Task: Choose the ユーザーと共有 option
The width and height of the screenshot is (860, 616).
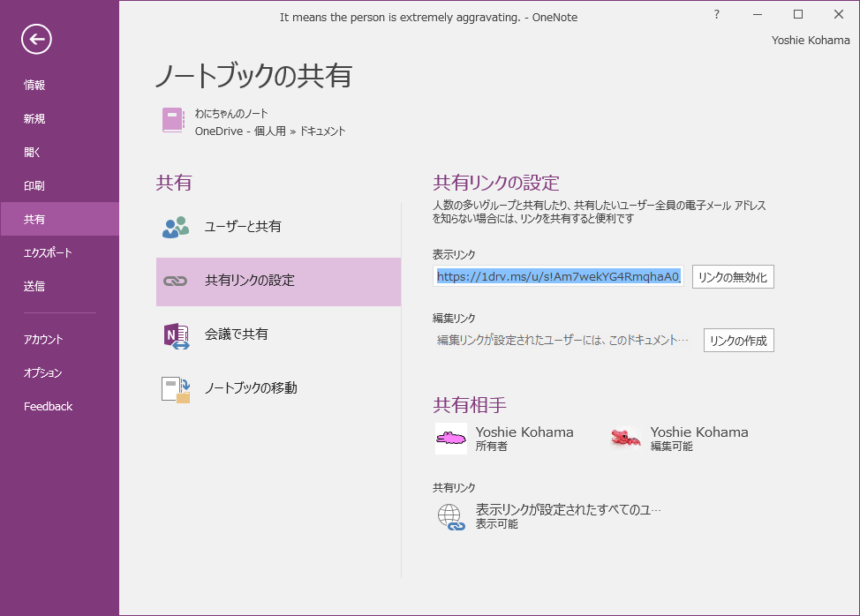Action: [279, 227]
